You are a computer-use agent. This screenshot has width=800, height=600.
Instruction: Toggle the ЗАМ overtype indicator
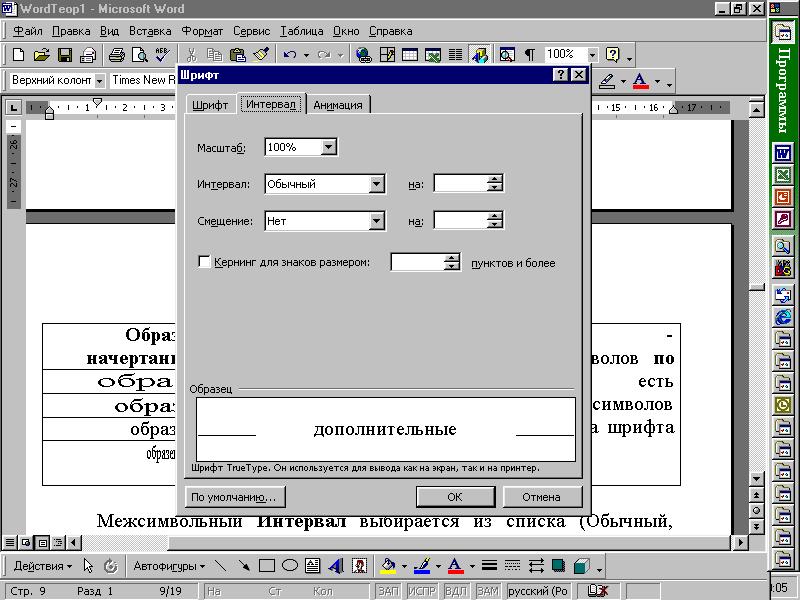488,591
